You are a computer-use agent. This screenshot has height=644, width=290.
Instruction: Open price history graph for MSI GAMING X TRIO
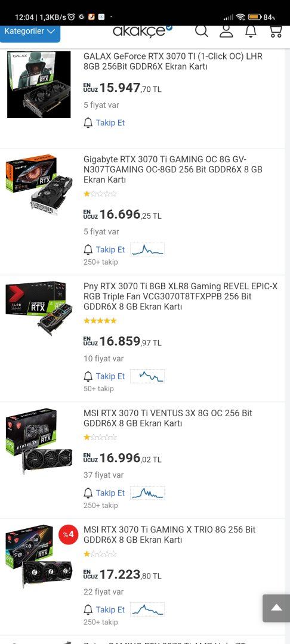coord(147,609)
